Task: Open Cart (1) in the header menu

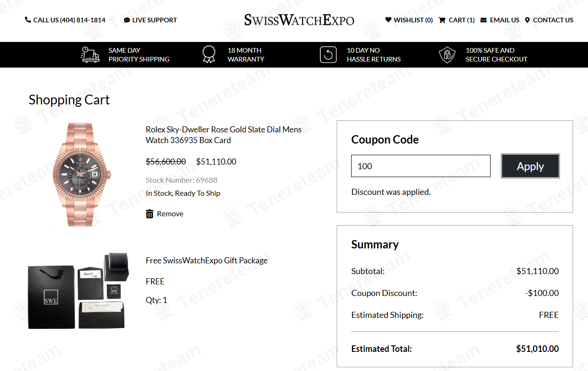Action: point(462,20)
